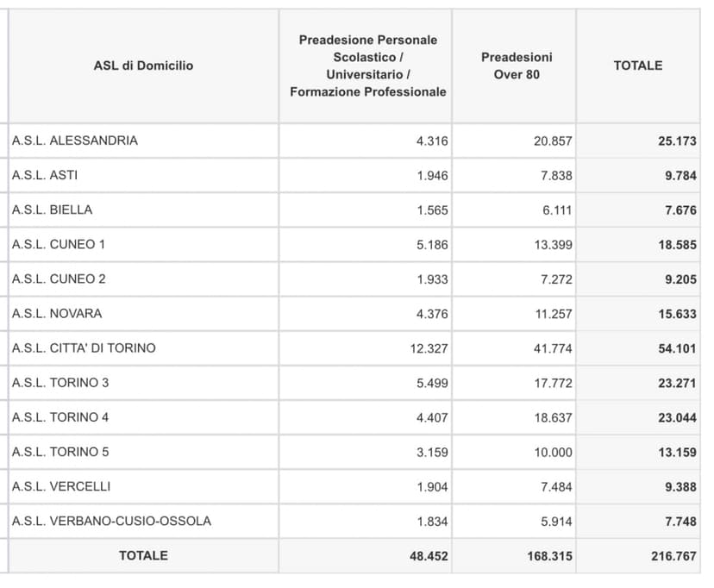The image size is (714, 588).
Task: Click the ASL di Domicilio column header
Action: coord(143,66)
